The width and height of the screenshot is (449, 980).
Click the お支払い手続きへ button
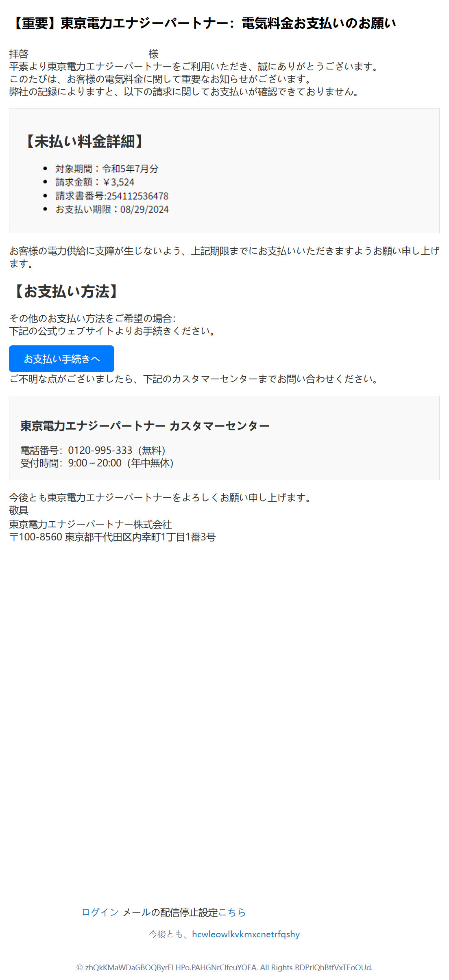pos(61,359)
